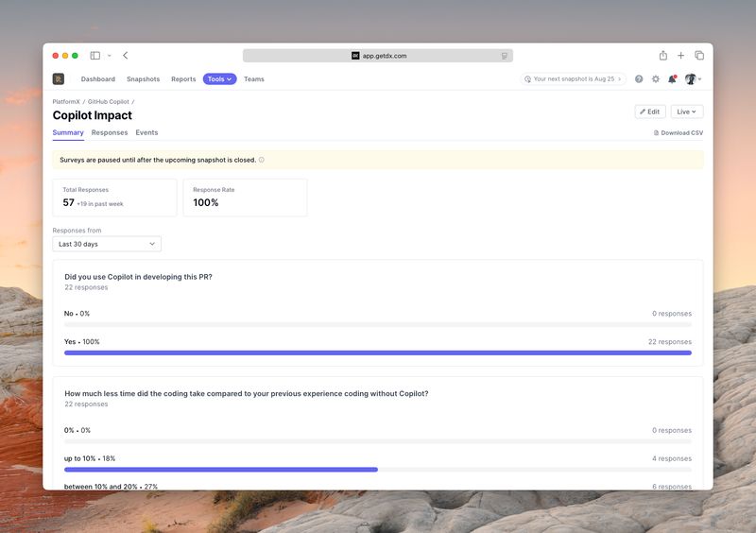Toggle the Safari sidebar
This screenshot has width=756, height=533.
click(94, 56)
